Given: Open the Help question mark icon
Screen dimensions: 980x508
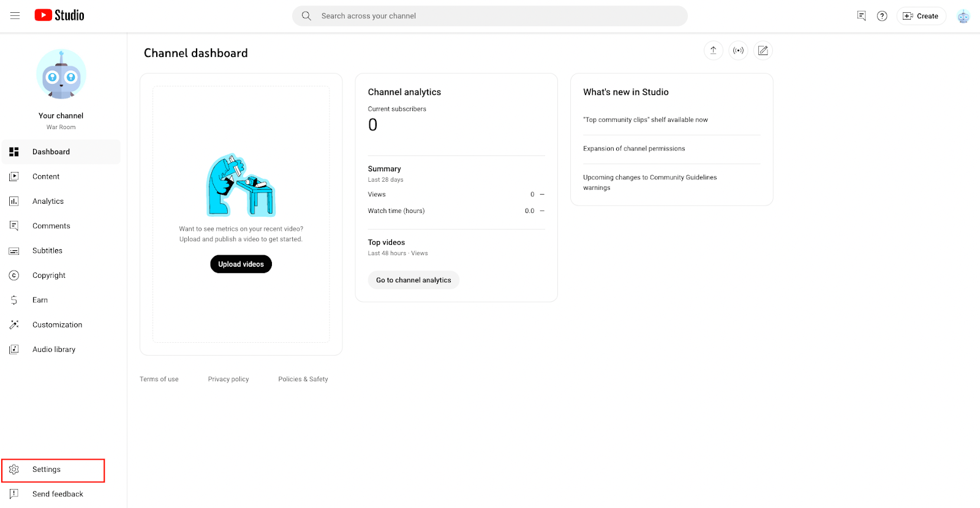Looking at the screenshot, I should coord(882,16).
